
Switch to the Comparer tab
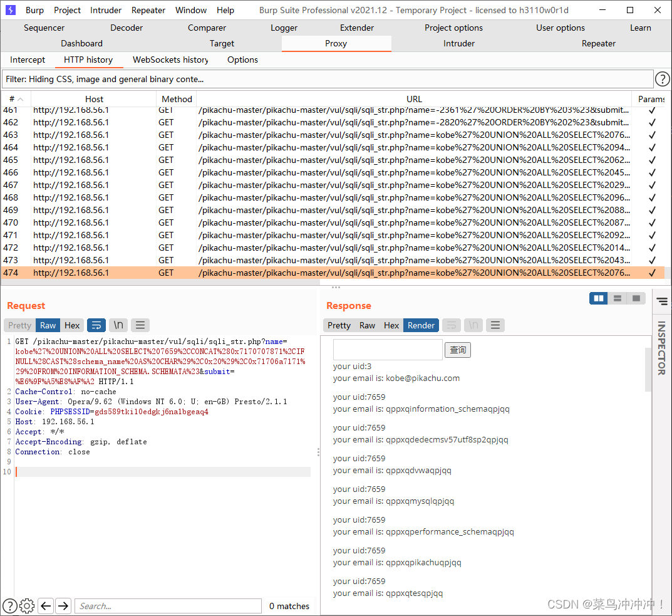click(x=207, y=28)
